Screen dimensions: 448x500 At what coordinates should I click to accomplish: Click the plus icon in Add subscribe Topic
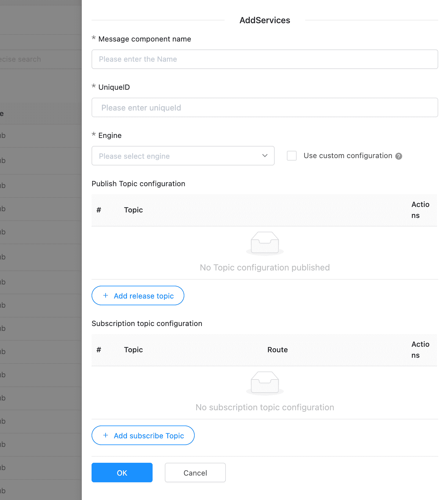106,435
